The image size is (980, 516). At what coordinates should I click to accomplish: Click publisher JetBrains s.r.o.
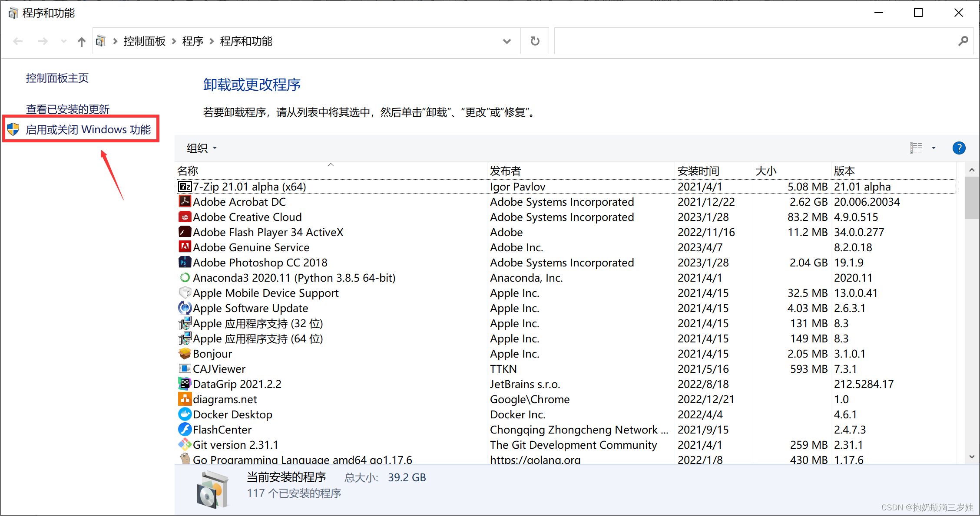[x=525, y=384]
